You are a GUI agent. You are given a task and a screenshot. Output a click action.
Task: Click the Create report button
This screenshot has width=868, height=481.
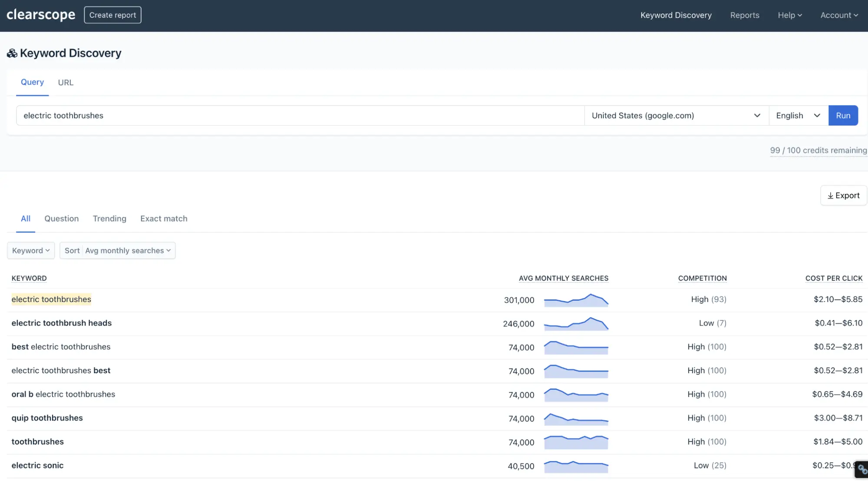(112, 15)
